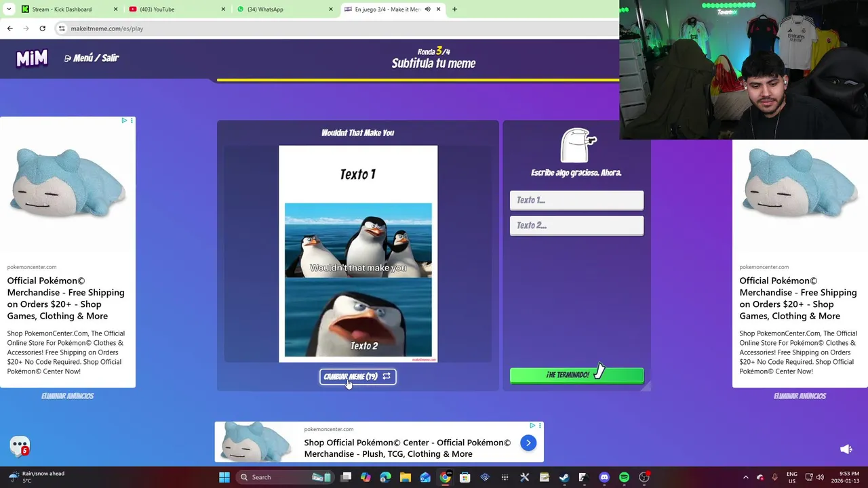The width and height of the screenshot is (868, 488).
Task: Click Cambiar meme button
Action: (358, 377)
